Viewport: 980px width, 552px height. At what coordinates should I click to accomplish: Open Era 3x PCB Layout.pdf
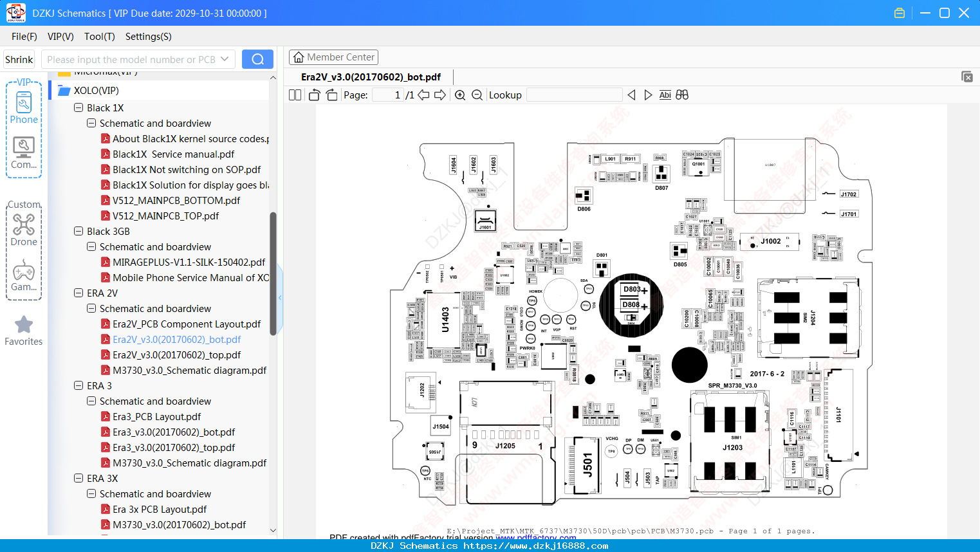coord(160,510)
